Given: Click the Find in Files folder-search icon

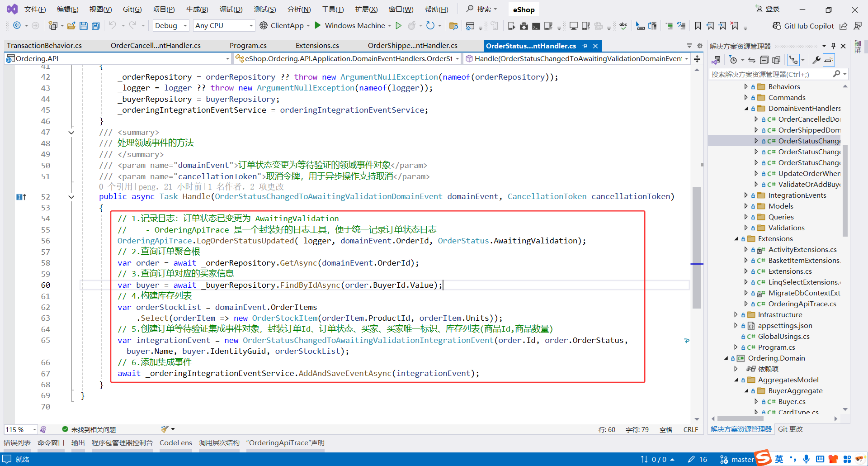Looking at the screenshot, I should [x=453, y=26].
